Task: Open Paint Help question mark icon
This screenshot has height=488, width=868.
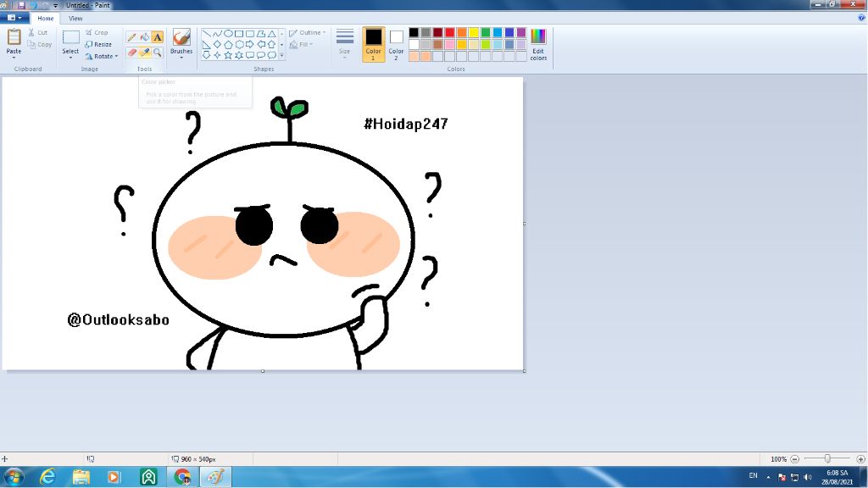Action: (x=861, y=18)
